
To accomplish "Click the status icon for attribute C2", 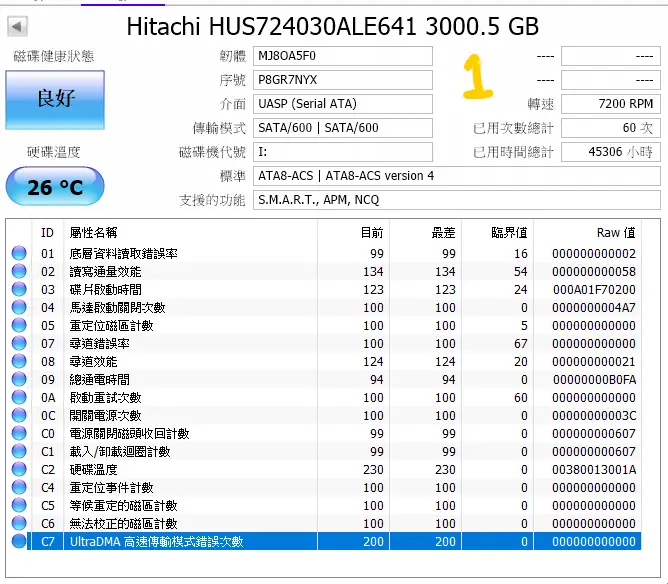I will click(19, 469).
